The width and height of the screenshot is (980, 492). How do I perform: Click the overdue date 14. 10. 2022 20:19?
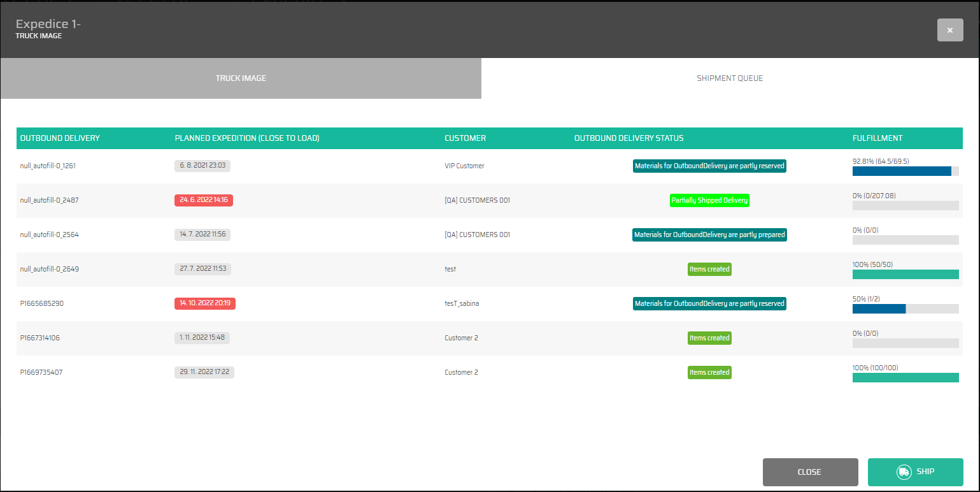coord(205,303)
